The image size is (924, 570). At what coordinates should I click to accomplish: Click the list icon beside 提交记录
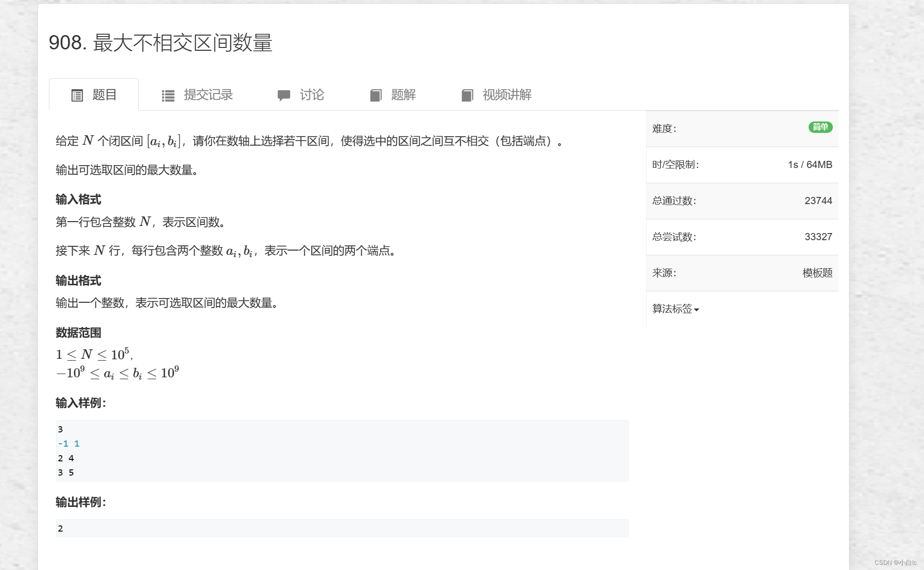[x=168, y=95]
